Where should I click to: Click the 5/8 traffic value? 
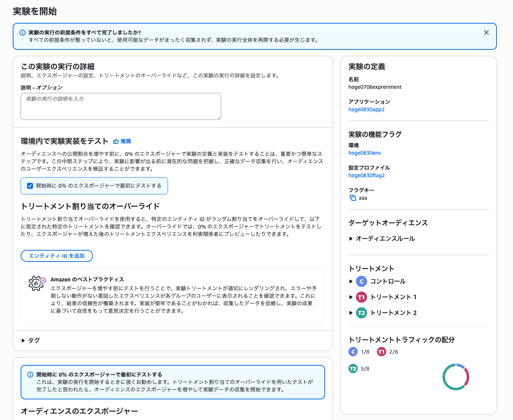point(365,369)
